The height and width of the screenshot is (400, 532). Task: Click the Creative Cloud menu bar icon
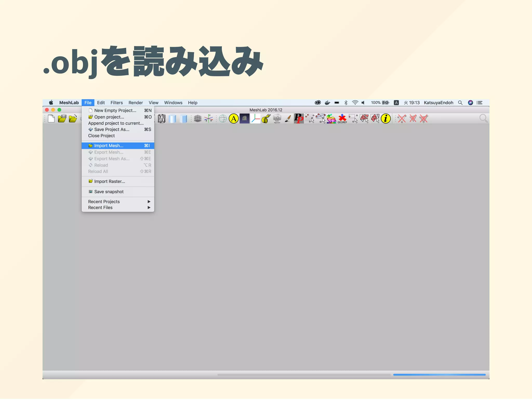click(x=318, y=103)
